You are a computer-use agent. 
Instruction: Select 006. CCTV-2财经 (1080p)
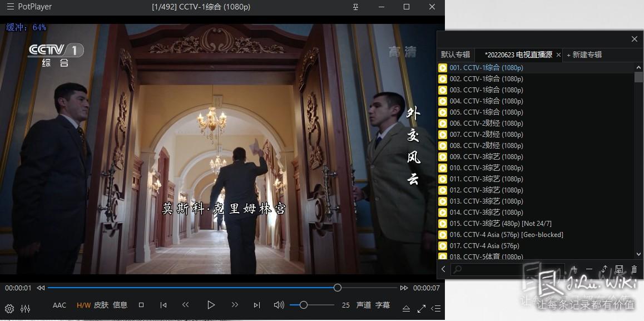[x=536, y=124]
